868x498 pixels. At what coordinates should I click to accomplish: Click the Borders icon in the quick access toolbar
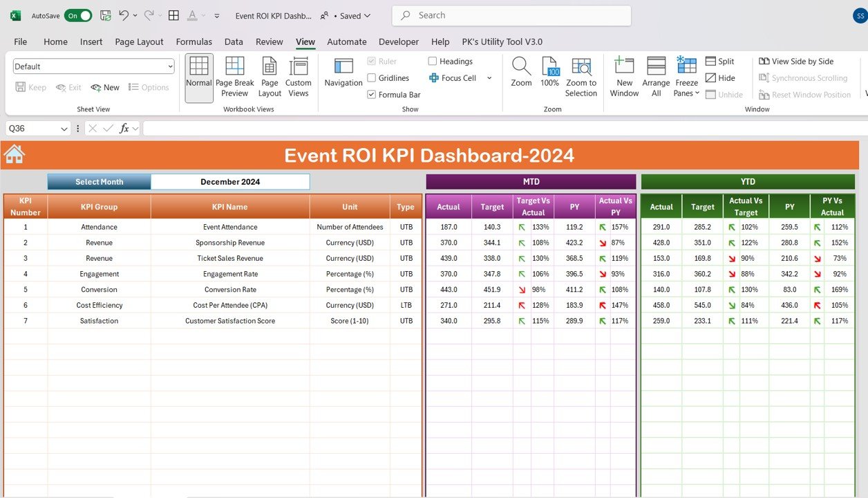pos(173,15)
